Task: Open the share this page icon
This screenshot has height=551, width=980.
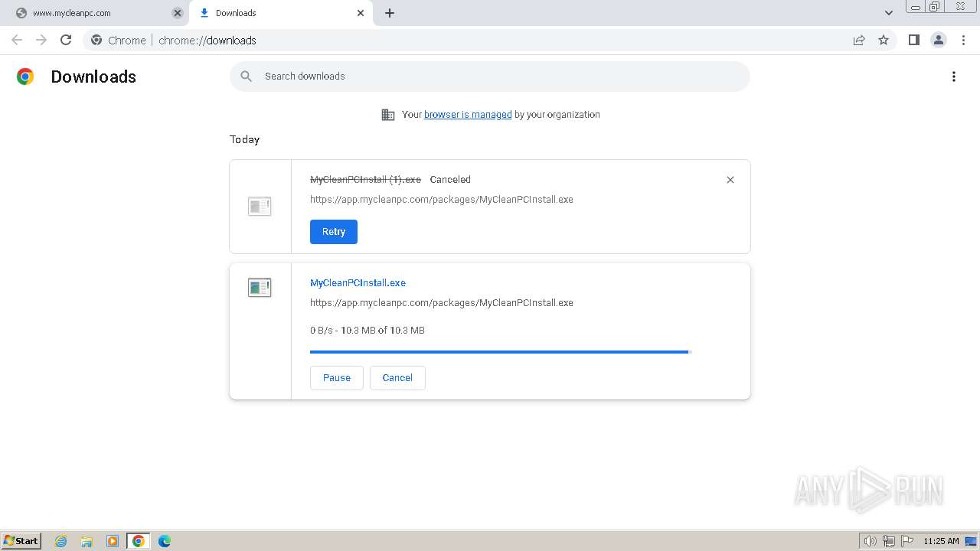Action: [x=859, y=40]
